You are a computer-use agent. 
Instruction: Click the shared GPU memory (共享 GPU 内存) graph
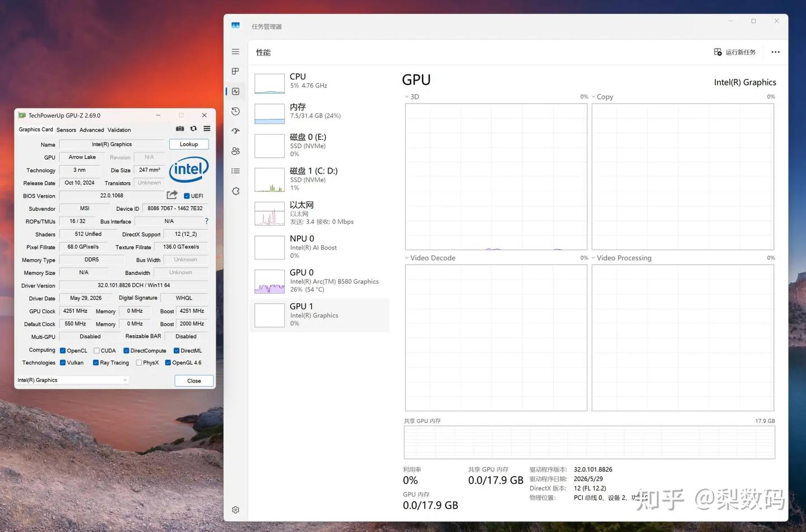point(589,442)
